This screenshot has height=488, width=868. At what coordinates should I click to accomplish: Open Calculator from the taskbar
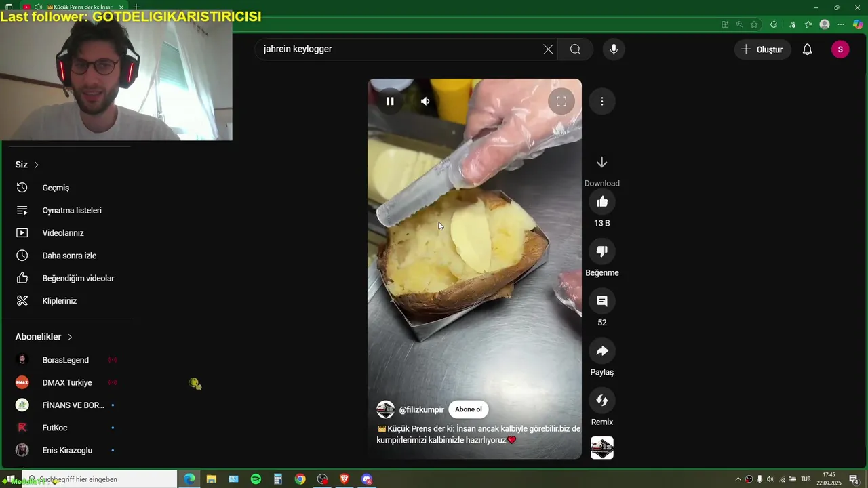click(x=278, y=479)
